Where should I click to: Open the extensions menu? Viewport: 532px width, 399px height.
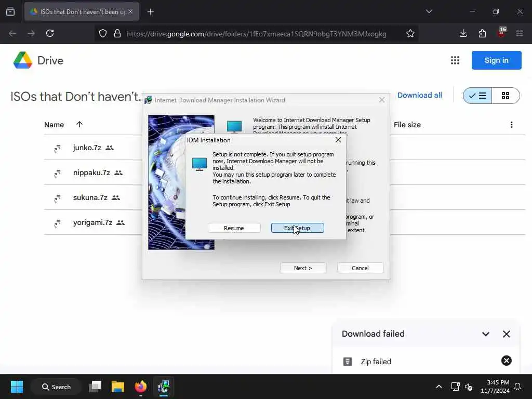click(x=482, y=33)
